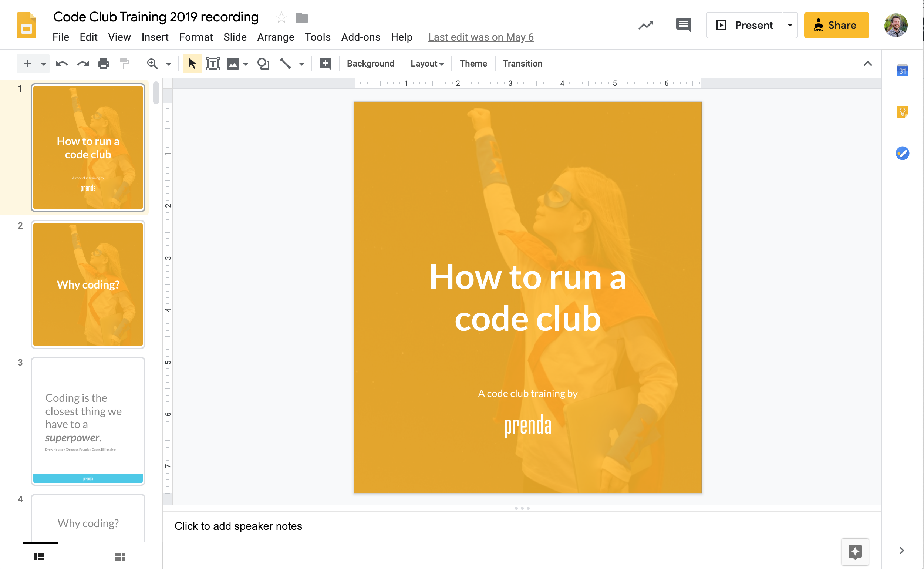The width and height of the screenshot is (924, 569).
Task: Star the presentation title
Action: [x=281, y=17]
